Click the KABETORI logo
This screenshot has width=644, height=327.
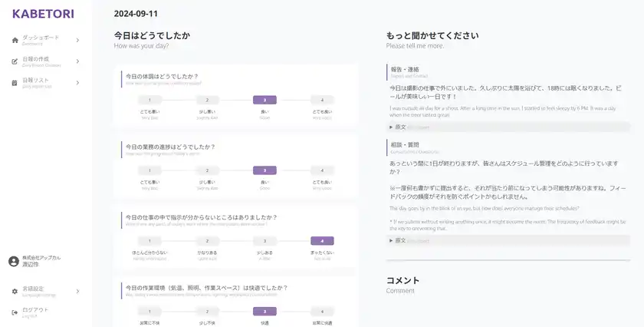43,14
